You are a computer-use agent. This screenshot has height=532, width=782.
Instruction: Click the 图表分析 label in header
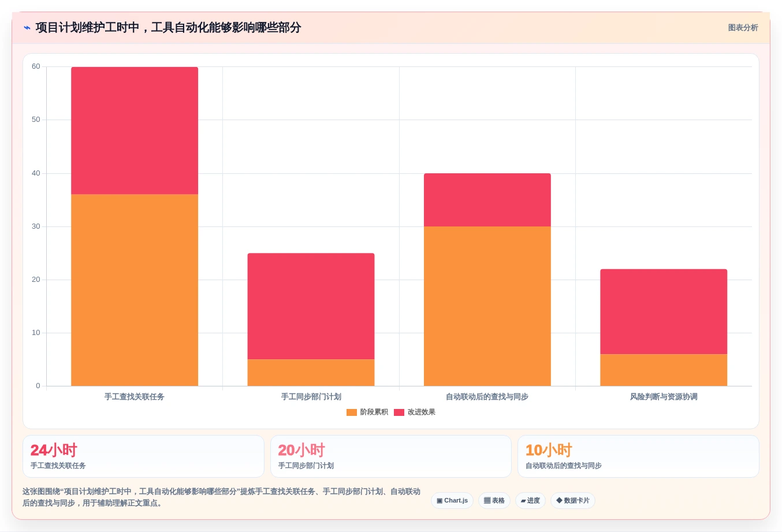tap(743, 28)
